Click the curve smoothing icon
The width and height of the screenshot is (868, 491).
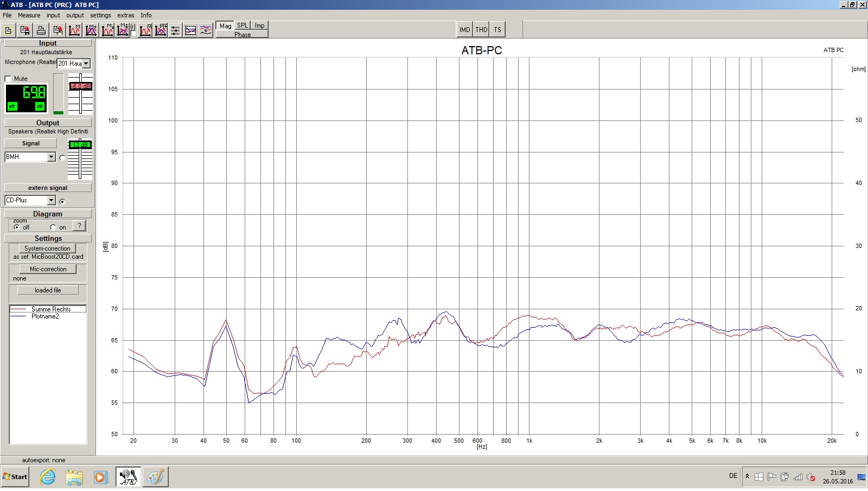pyautogui.click(x=206, y=30)
